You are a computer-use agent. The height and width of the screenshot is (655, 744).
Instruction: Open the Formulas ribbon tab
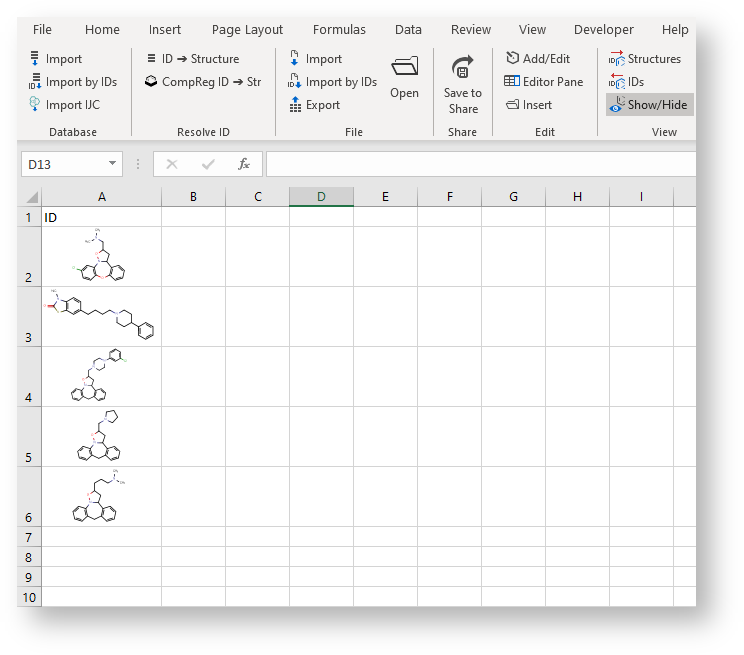339,30
